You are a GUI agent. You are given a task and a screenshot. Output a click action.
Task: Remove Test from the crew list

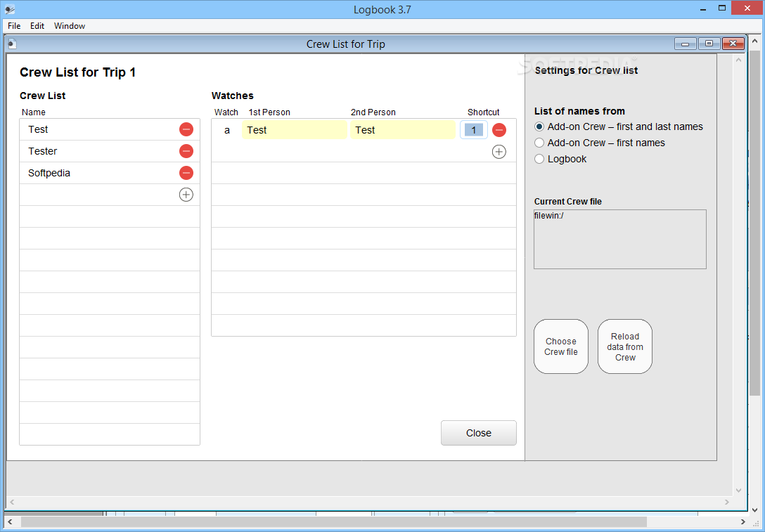pos(186,129)
